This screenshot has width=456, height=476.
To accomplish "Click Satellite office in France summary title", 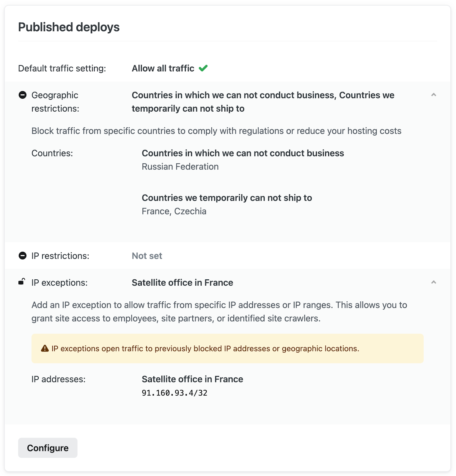I will coord(182,283).
